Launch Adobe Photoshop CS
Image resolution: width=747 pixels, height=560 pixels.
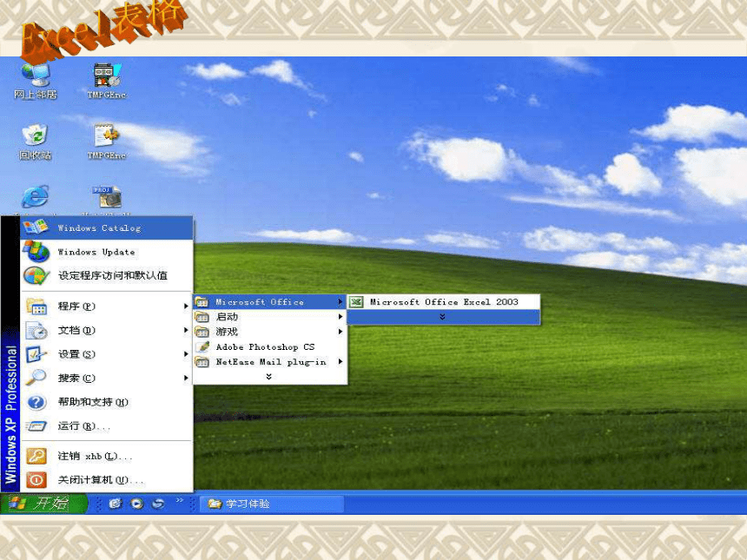(x=269, y=346)
